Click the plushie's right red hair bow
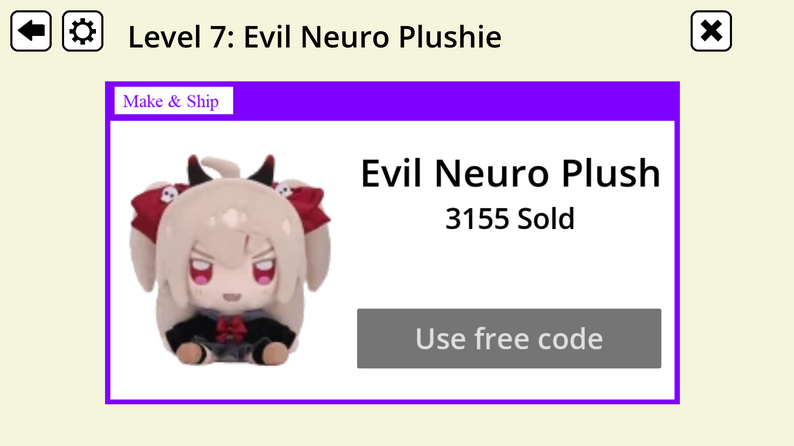This screenshot has height=446, width=794. click(x=304, y=208)
